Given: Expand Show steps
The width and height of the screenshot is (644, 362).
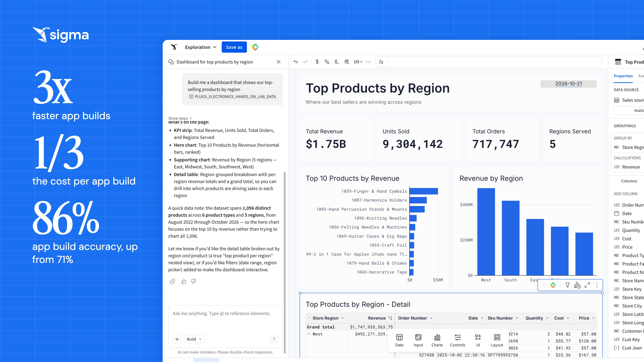Looking at the screenshot, I should coord(180,118).
